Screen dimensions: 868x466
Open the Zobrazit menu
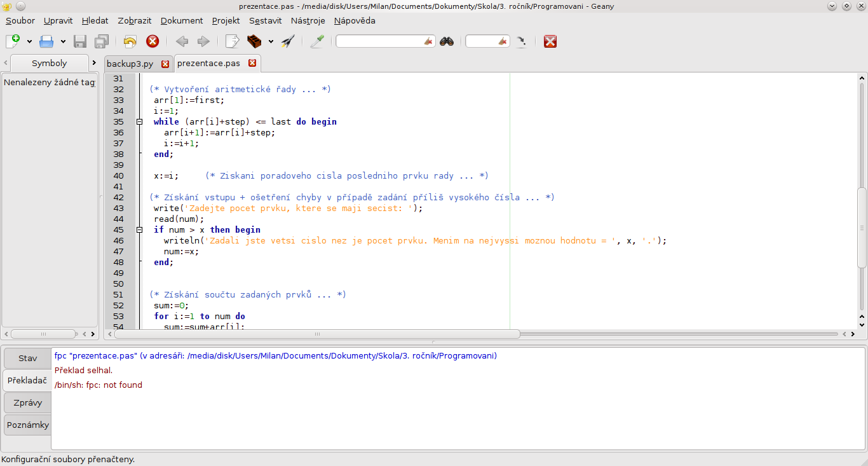[135, 20]
